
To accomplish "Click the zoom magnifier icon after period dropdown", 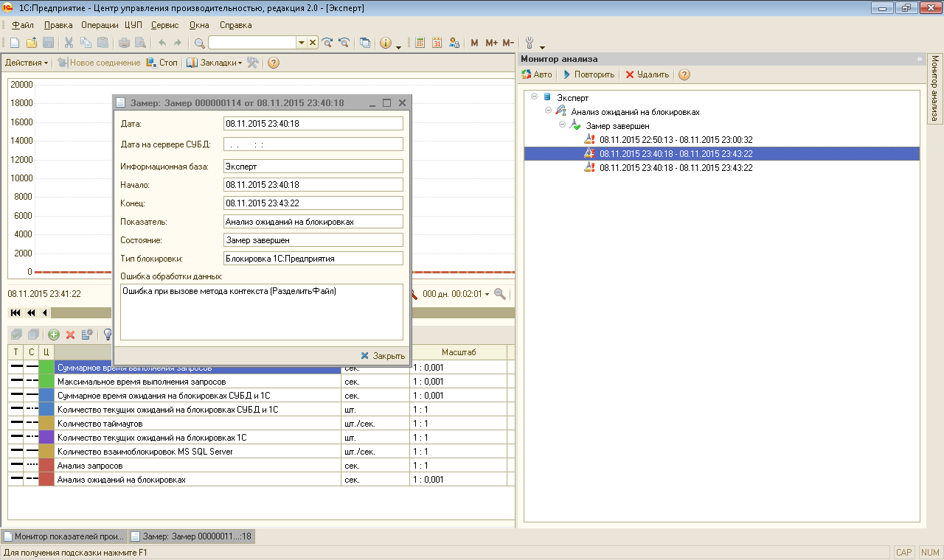I will point(500,294).
